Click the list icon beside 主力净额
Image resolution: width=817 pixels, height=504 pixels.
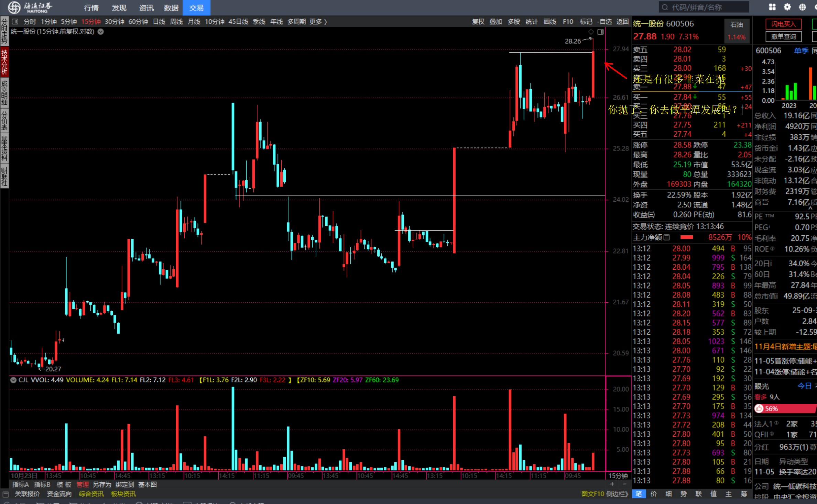666,237
